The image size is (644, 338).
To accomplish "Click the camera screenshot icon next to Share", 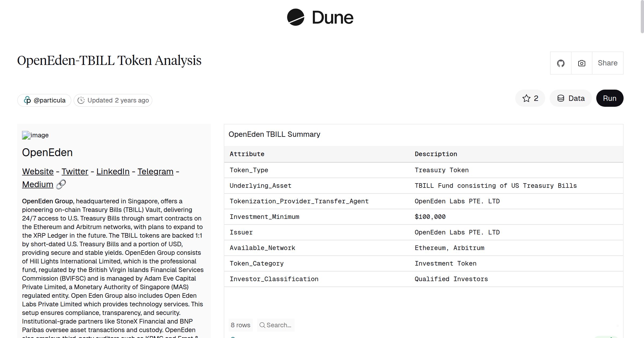I will click(581, 63).
